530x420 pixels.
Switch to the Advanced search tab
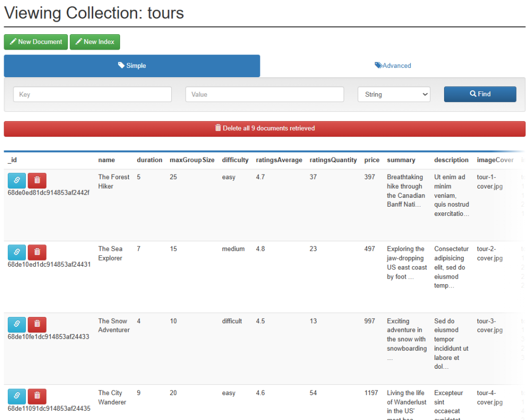click(x=393, y=66)
